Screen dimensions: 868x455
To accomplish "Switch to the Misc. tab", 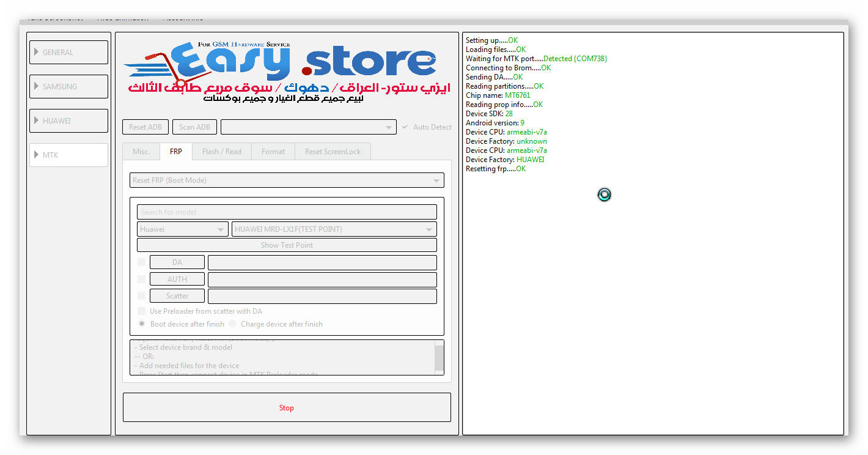I will [141, 152].
